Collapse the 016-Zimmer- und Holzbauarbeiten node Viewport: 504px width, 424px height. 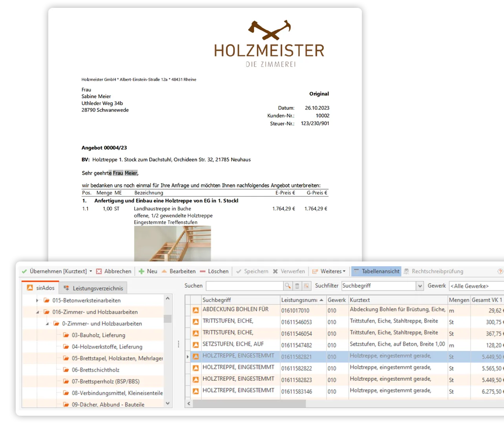37,312
